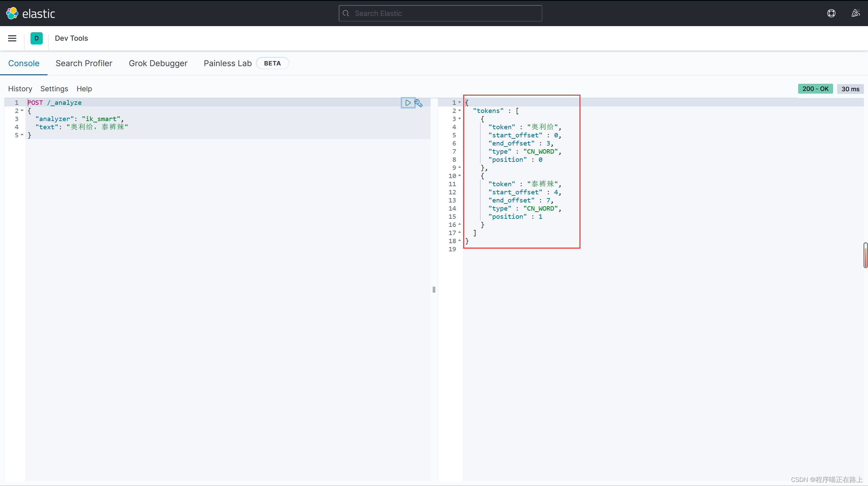Open console History
The height and width of the screenshot is (486, 868).
pyautogui.click(x=20, y=89)
